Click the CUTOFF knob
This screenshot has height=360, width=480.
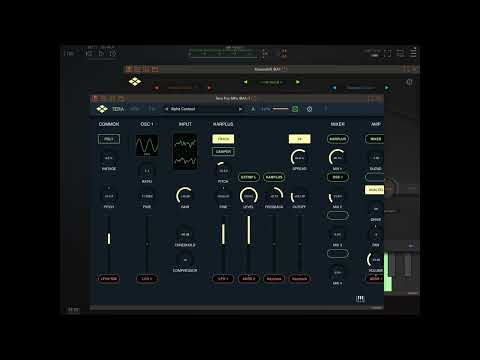[299, 196]
